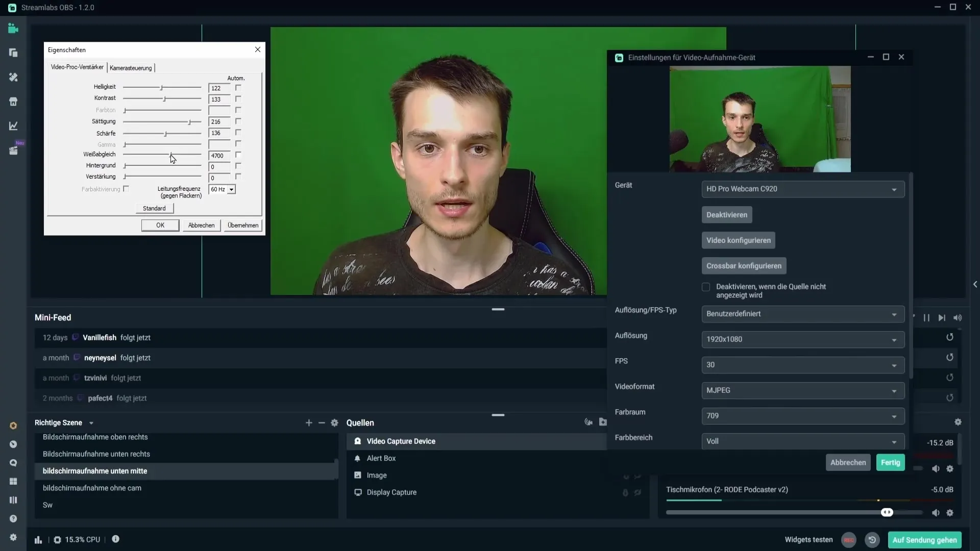
Task: Open the settings gear at sidebar bottom
Action: click(x=13, y=537)
